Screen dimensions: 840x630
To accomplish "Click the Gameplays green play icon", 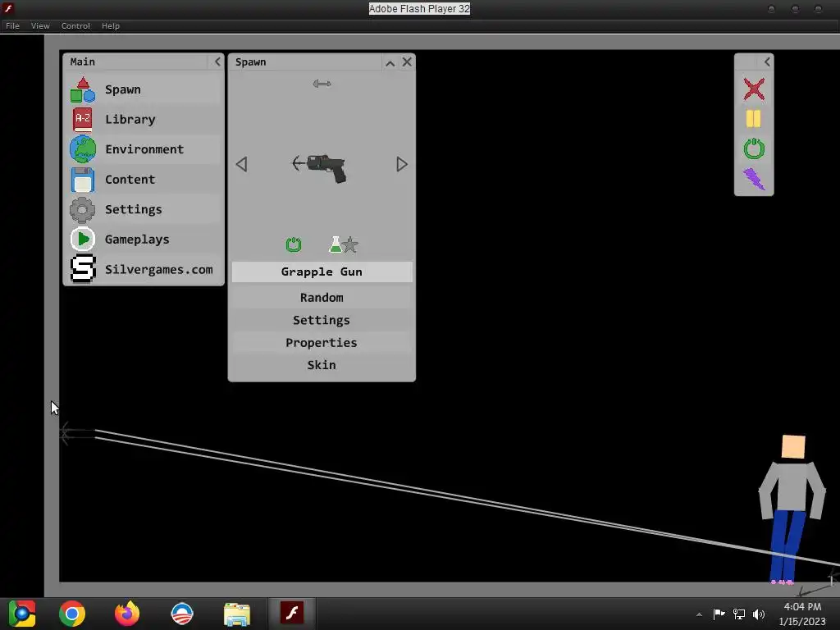I will [x=83, y=240].
